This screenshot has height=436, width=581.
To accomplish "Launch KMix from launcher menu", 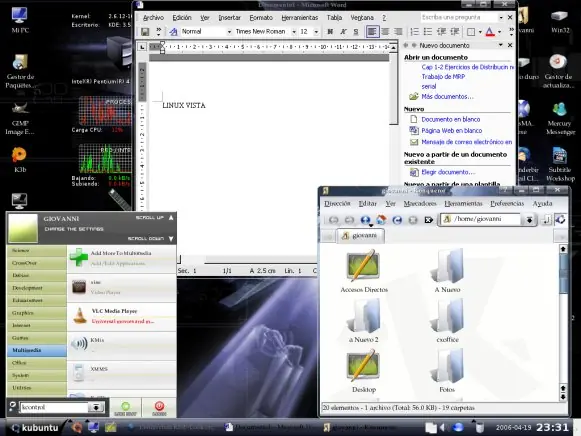I will [x=122, y=345].
